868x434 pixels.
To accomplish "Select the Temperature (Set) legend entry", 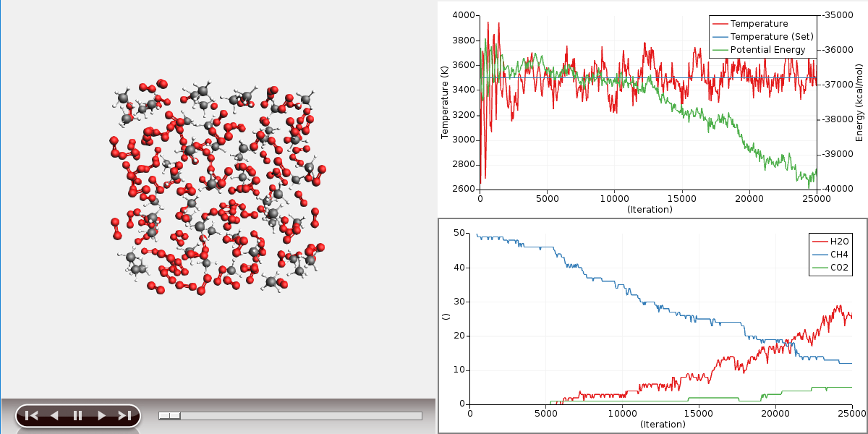I will (772, 37).
